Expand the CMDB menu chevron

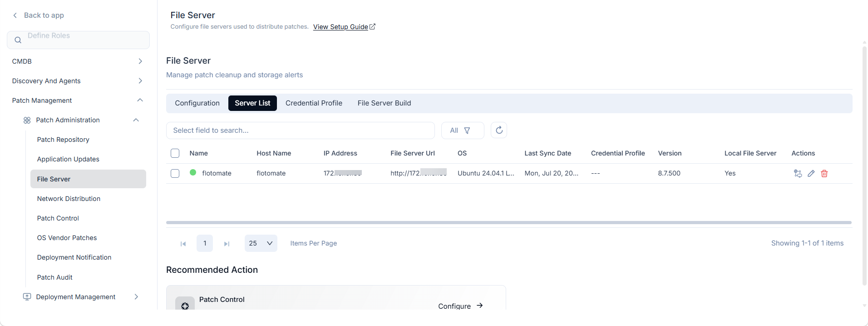pos(140,61)
